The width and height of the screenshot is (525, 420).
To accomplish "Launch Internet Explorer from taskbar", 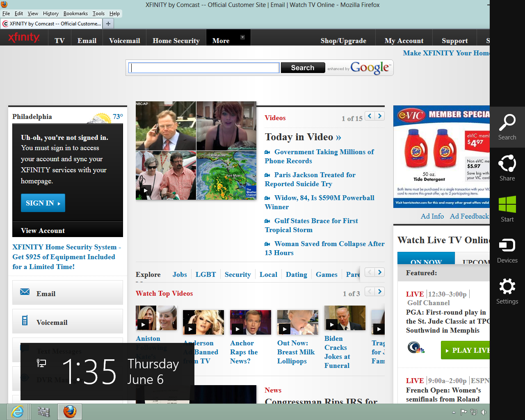I will (x=17, y=411).
